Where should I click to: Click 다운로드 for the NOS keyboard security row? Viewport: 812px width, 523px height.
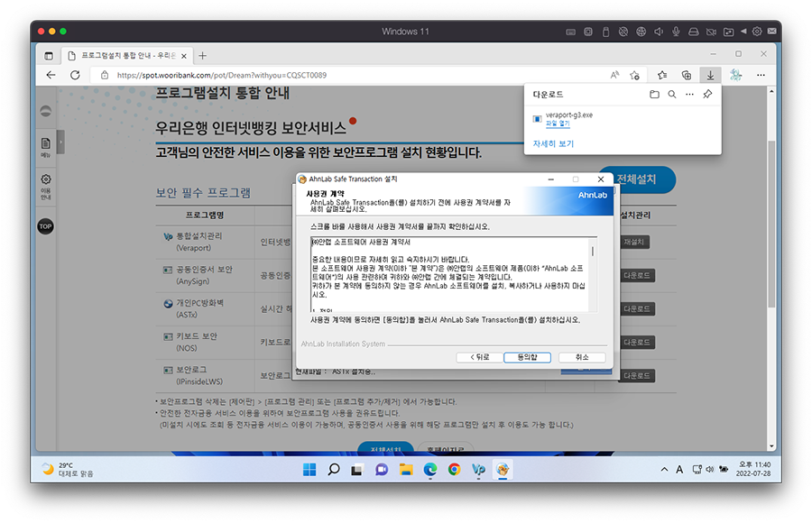coord(637,343)
